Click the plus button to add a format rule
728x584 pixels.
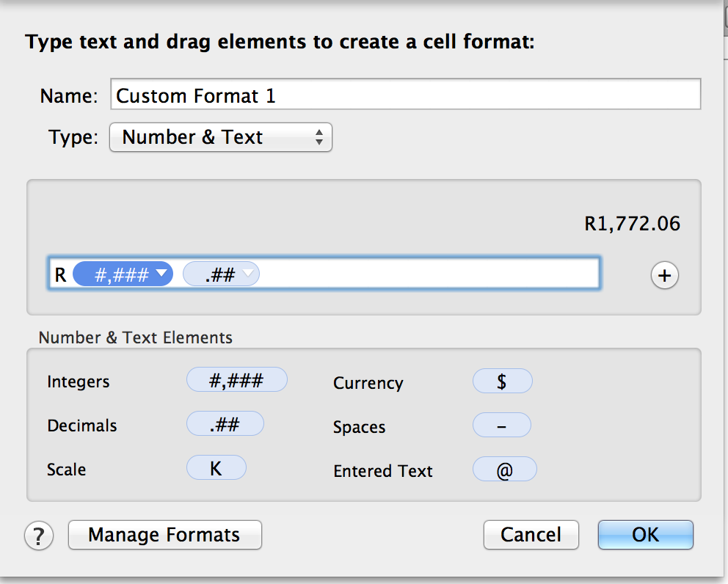(x=665, y=275)
